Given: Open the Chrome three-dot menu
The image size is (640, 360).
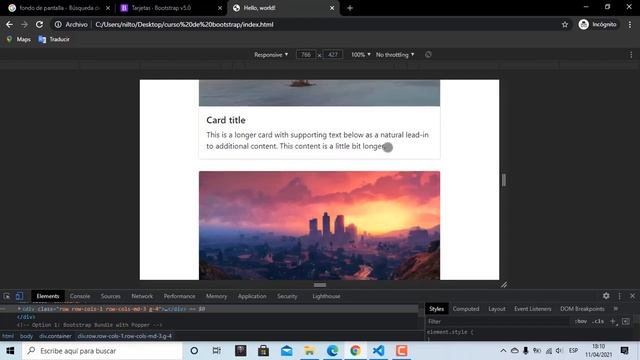Looking at the screenshot, I should tap(630, 24).
